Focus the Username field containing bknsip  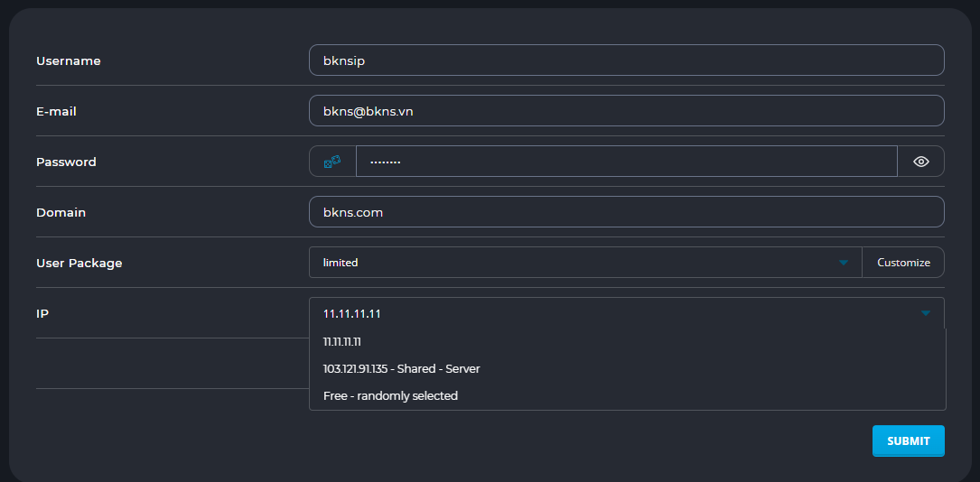coord(626,60)
